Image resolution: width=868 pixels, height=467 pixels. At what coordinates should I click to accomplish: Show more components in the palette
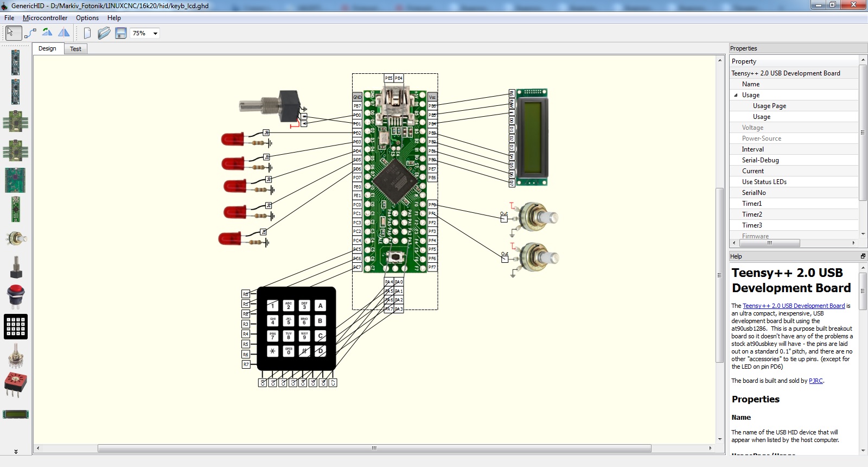tap(16, 451)
